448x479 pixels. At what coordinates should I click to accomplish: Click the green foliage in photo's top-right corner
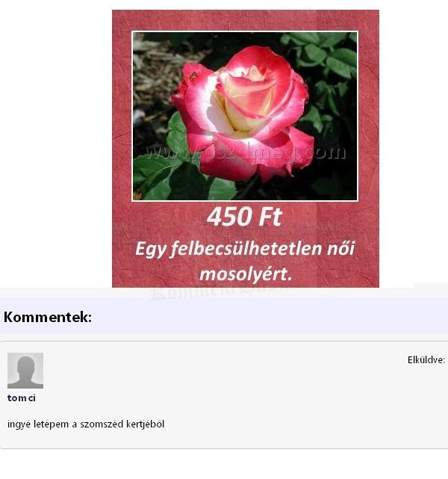329,54
